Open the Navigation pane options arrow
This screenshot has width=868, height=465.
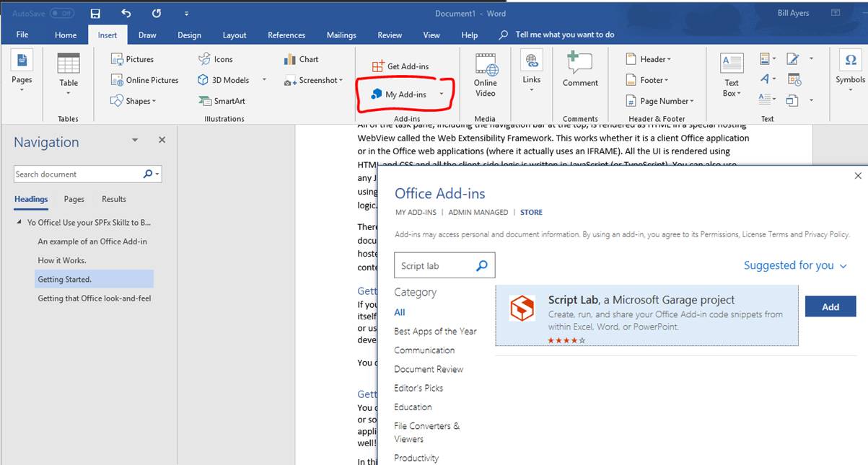pos(135,141)
